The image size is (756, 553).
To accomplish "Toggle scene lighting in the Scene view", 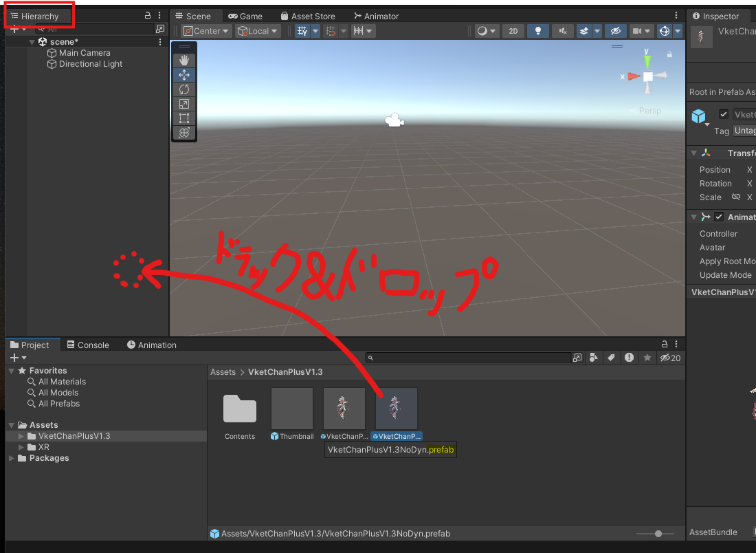I will pos(538,31).
